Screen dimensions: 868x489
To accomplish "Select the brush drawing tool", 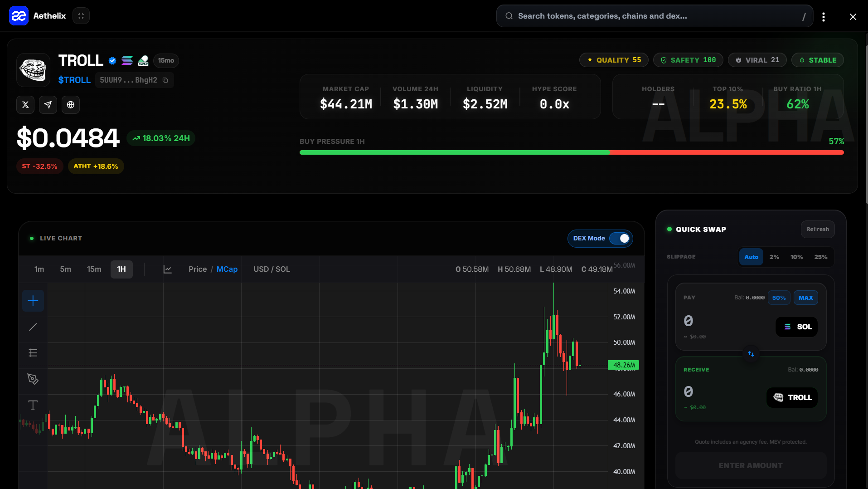I will tap(33, 379).
